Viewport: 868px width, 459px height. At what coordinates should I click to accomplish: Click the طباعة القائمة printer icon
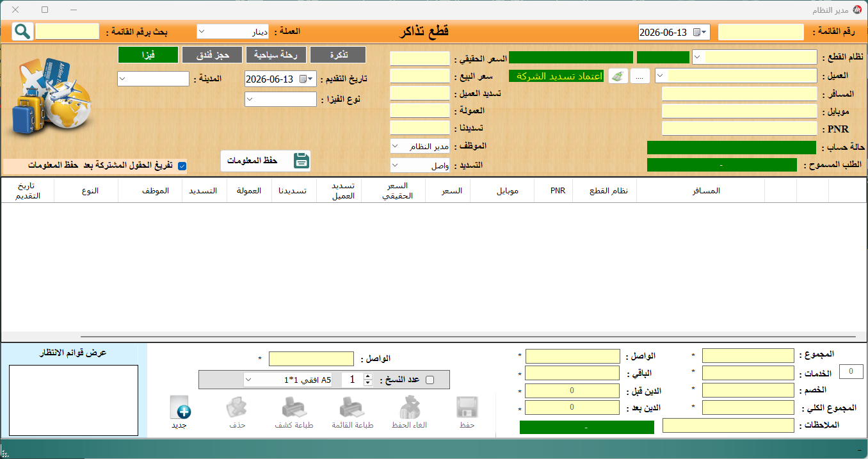coord(352,408)
